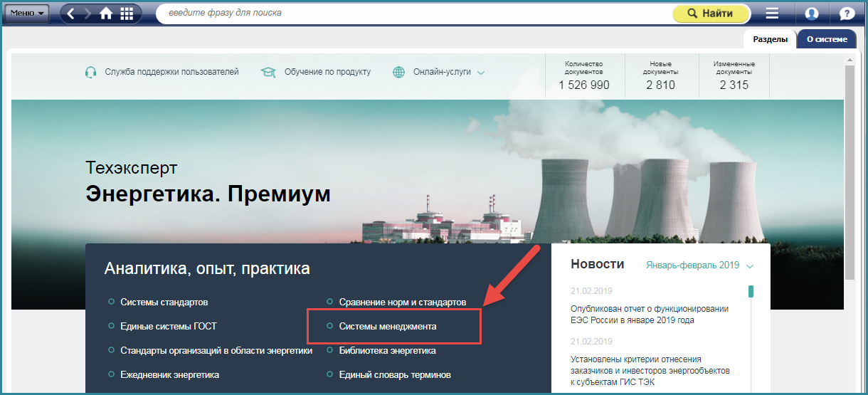
Task: Open the Системы менеджмента link
Action: [x=387, y=326]
